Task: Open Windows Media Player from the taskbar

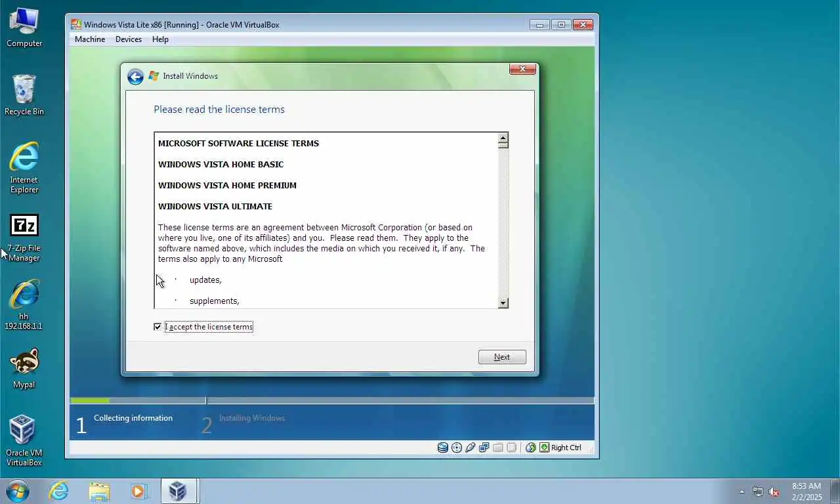Action: pyautogui.click(x=139, y=491)
